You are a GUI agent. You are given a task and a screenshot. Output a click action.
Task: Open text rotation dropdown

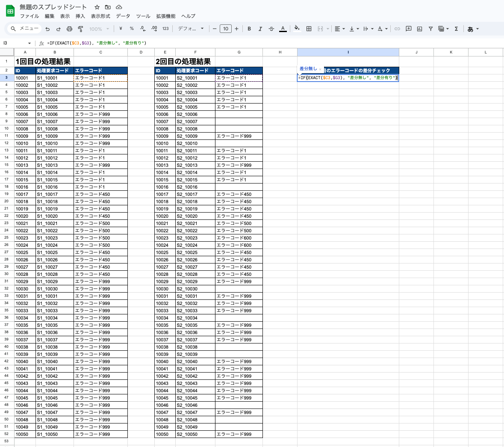click(x=383, y=29)
